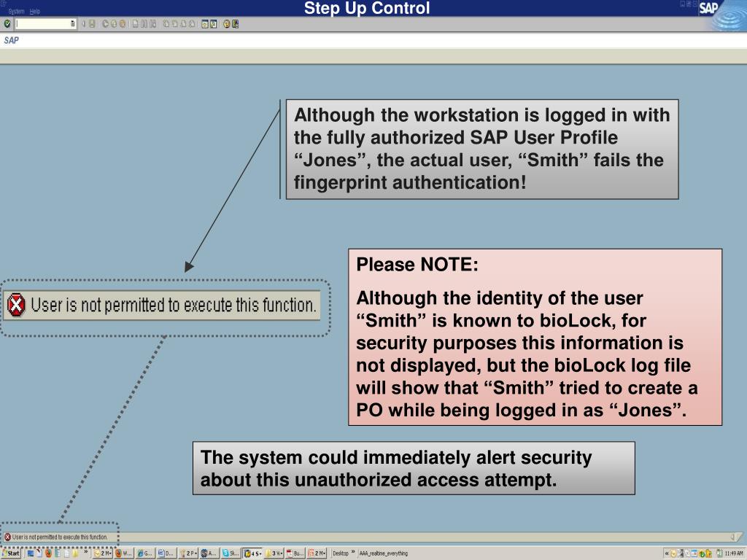
Task: Click the window menu icon in the title corner
Action: click(x=3, y=3)
